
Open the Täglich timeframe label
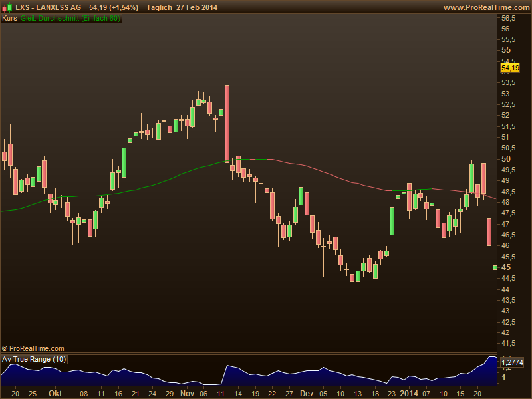click(160, 7)
